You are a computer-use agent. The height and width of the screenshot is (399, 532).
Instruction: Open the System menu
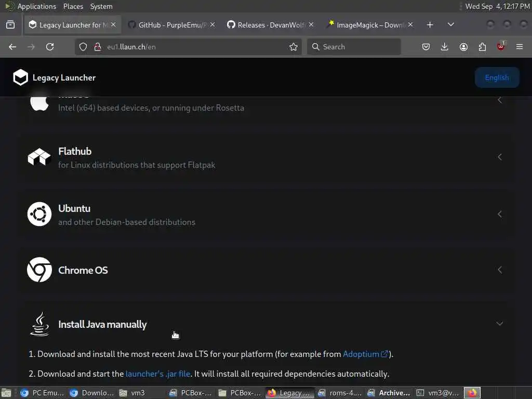[101, 6]
